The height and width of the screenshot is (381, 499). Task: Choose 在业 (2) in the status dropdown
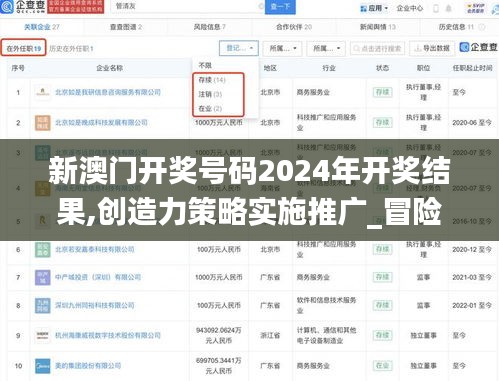(210, 108)
